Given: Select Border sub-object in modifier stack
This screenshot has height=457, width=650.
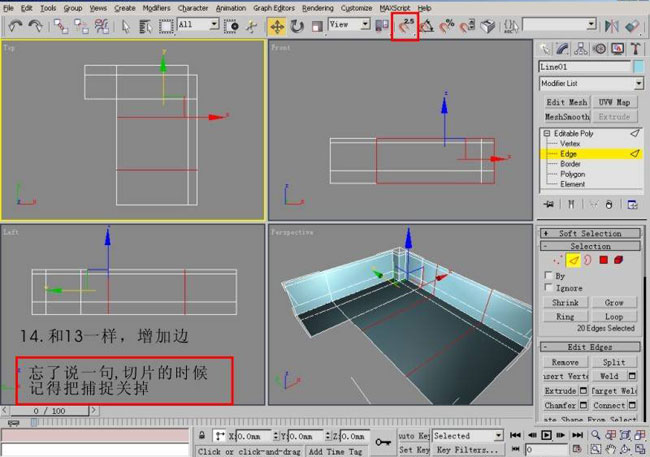Looking at the screenshot, I should tap(570, 164).
